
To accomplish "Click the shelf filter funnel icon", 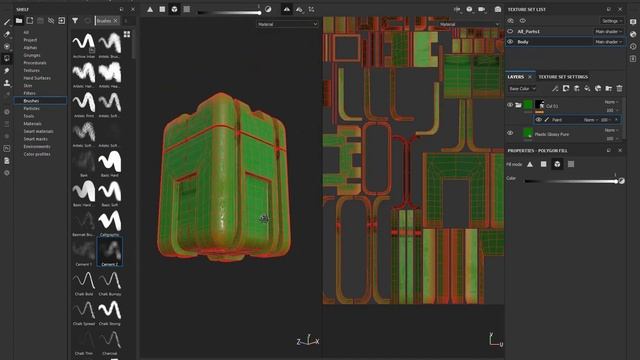I will (x=75, y=20).
